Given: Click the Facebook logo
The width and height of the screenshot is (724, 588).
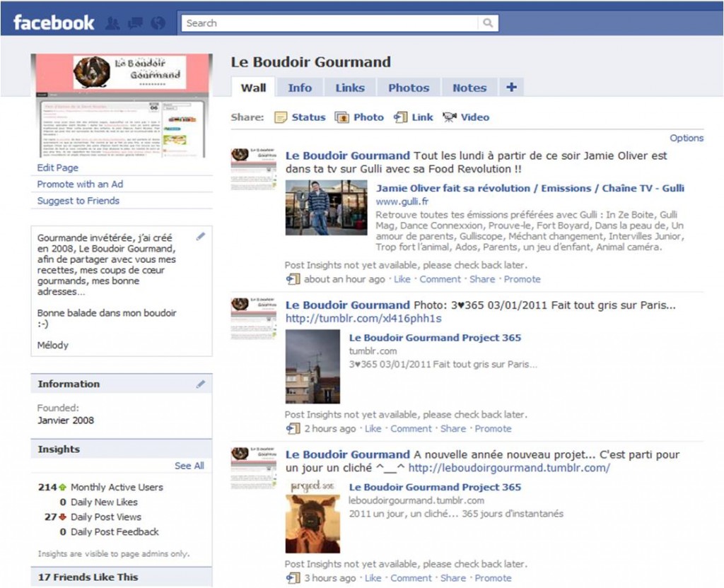Looking at the screenshot, I should (x=54, y=23).
